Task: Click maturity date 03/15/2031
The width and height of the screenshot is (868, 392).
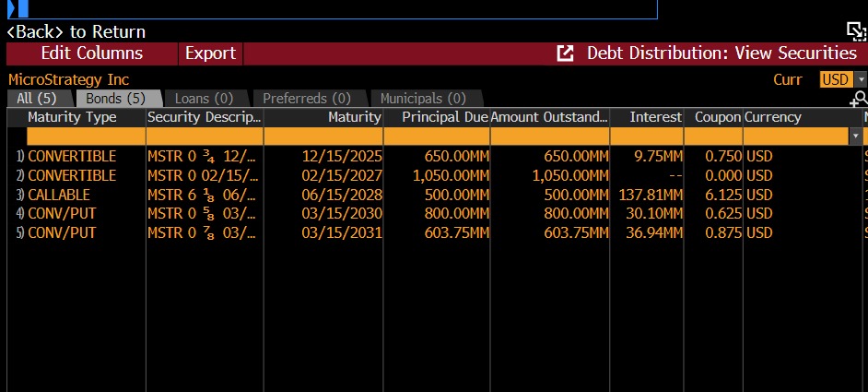Action: (x=342, y=232)
